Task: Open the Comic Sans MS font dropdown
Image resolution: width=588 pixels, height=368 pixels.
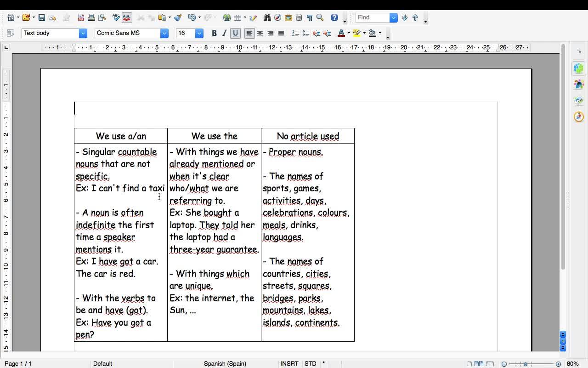Action: click(164, 33)
